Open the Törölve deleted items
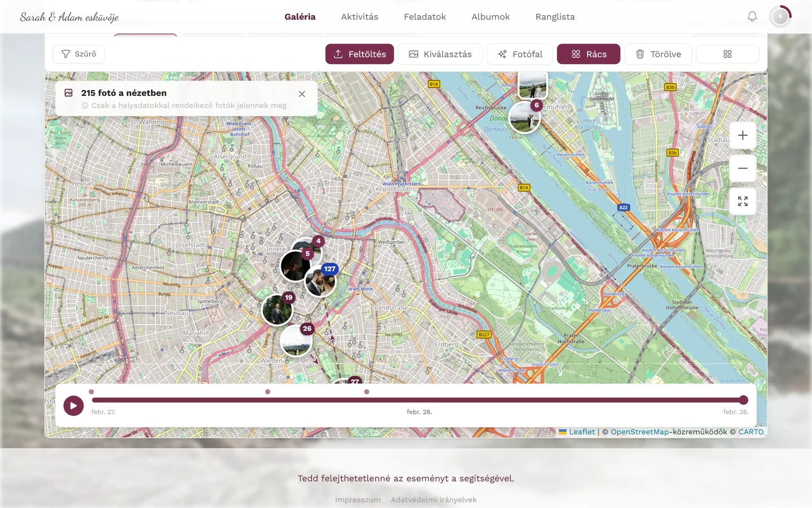This screenshot has width=812, height=508. 658,54
